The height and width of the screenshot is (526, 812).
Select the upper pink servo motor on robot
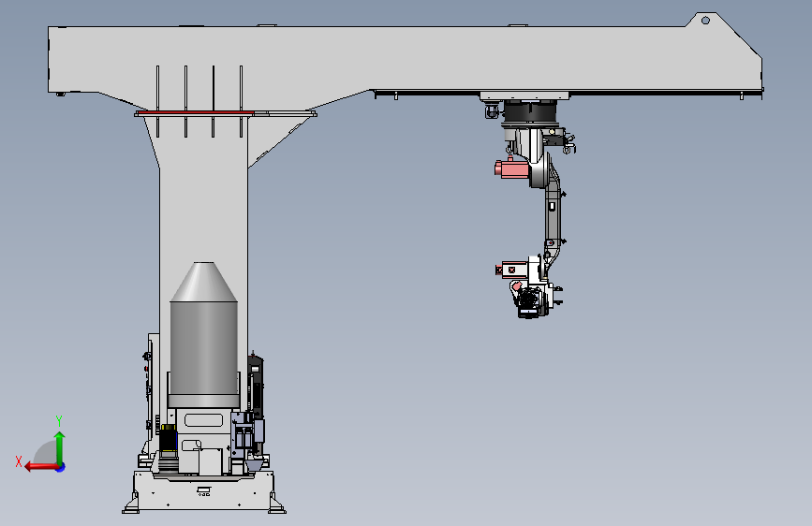pyautogui.click(x=511, y=168)
